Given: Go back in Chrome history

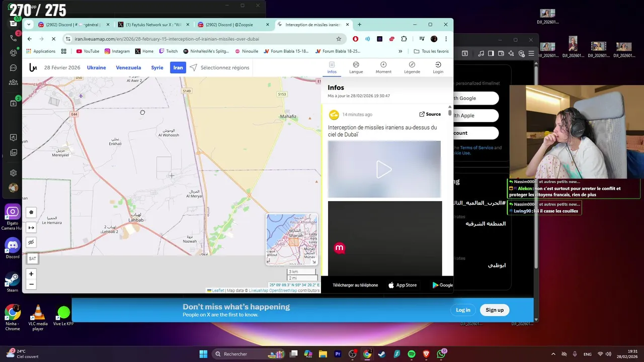Looking at the screenshot, I should click(x=30, y=39).
